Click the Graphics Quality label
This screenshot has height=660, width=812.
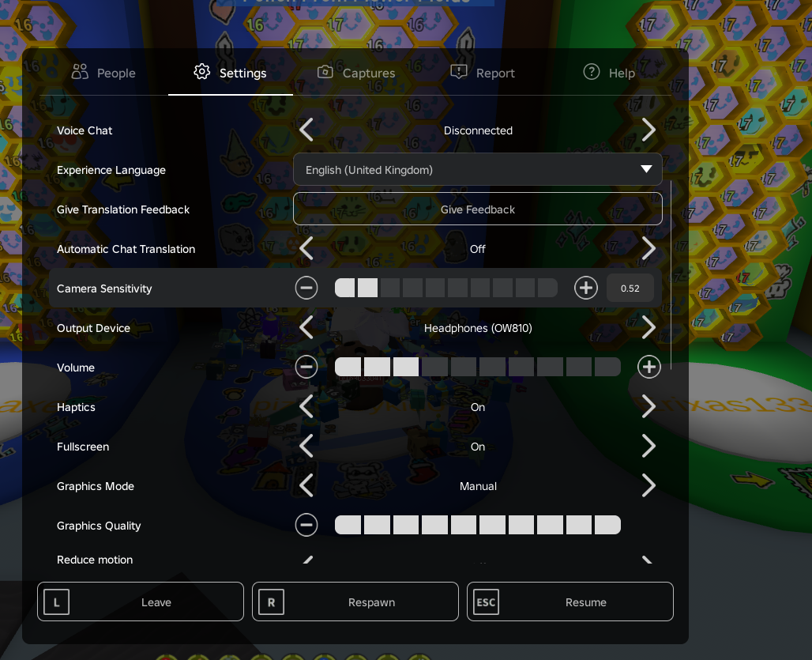tap(99, 526)
